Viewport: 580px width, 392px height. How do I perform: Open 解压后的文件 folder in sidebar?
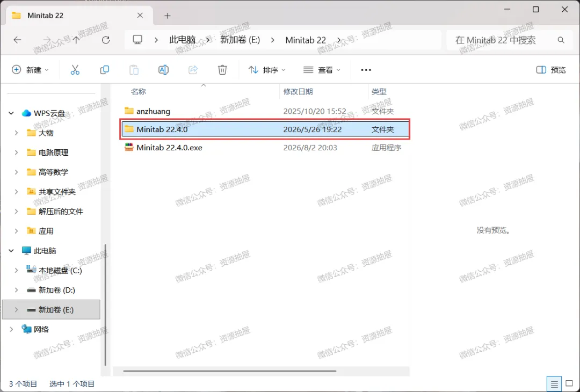tap(61, 211)
